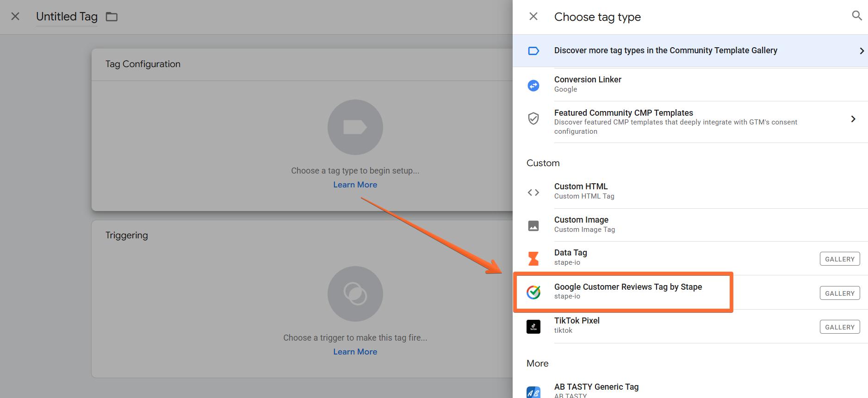Click the Data Tag hourglass icon
This screenshot has width=868, height=398.
533,258
